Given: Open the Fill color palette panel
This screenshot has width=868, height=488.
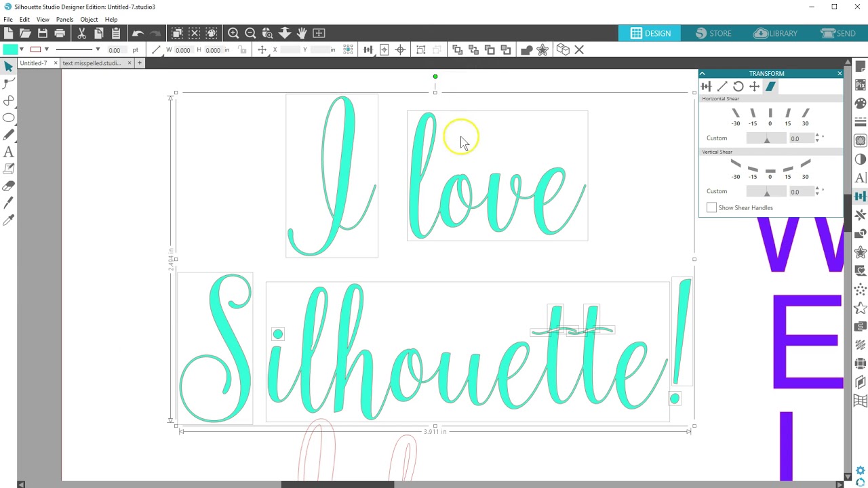Looking at the screenshot, I should [x=861, y=104].
